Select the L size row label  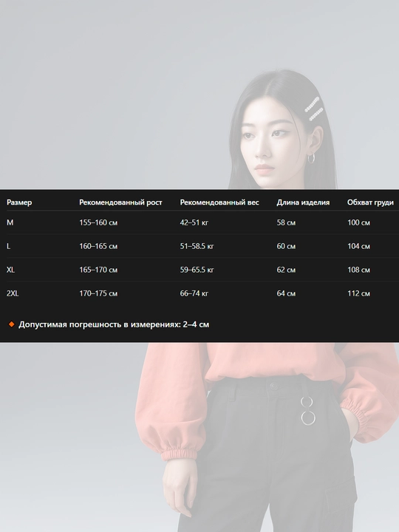[8, 246]
